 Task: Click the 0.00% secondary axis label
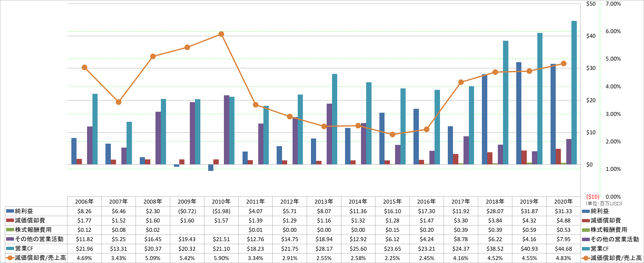(613, 197)
